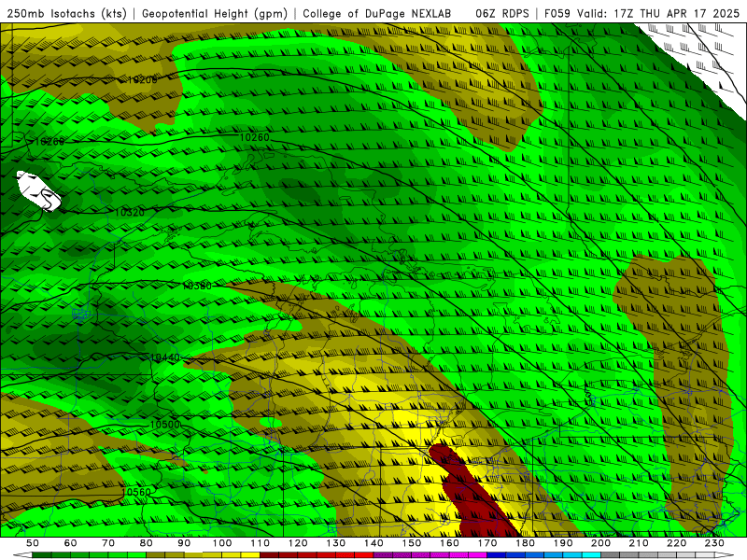The image size is (747, 560).
Task: Click the 180 value on the colour scale
Action: coord(525,543)
